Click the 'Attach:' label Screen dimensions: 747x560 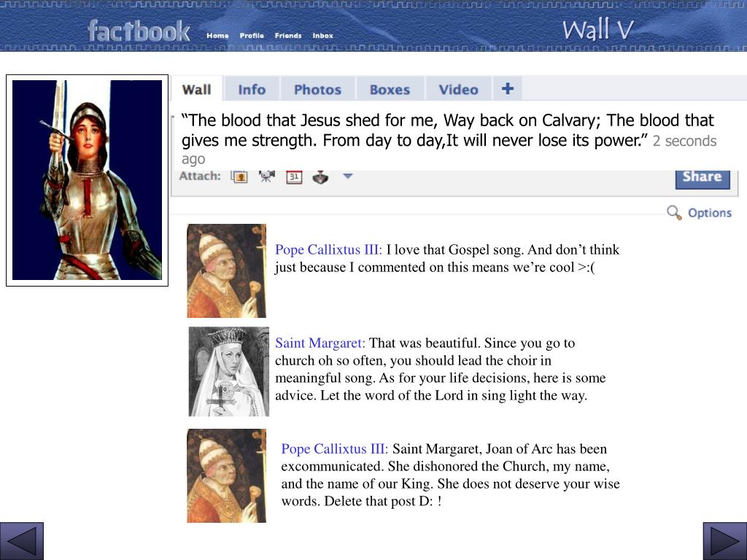coord(200,176)
